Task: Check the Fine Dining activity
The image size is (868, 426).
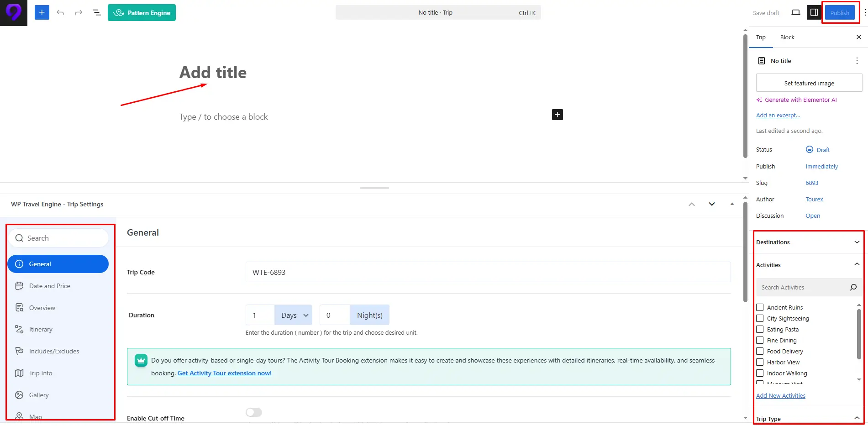Action: pyautogui.click(x=760, y=340)
